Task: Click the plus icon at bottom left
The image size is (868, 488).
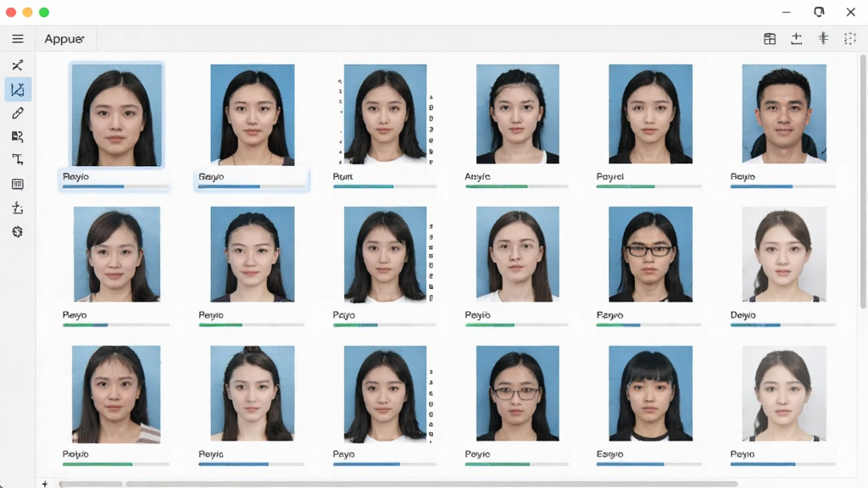Action: (45, 484)
